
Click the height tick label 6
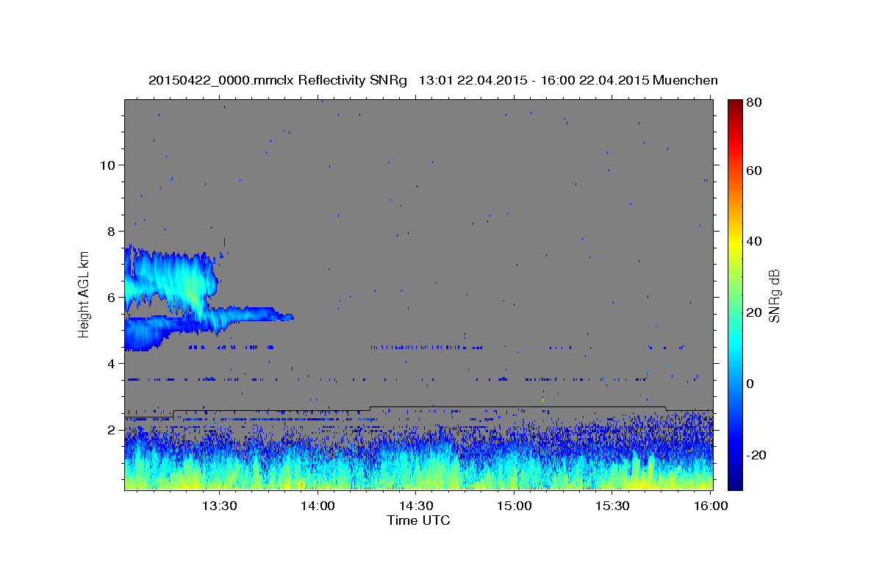point(112,297)
